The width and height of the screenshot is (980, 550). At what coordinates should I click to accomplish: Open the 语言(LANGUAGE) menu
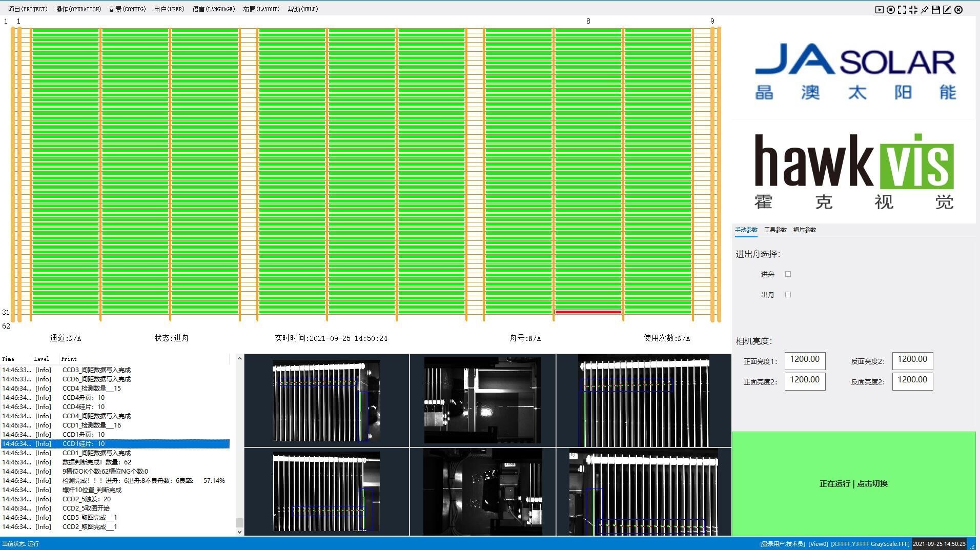click(214, 9)
